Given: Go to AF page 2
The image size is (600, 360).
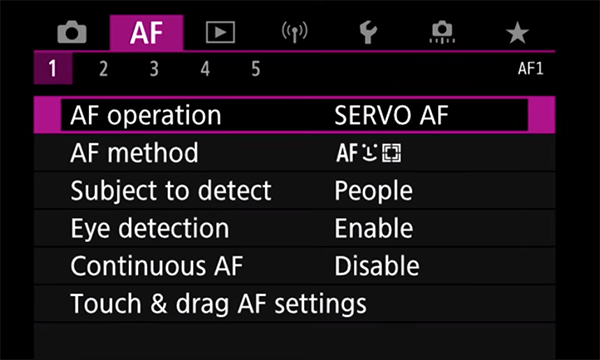Looking at the screenshot, I should click(103, 69).
